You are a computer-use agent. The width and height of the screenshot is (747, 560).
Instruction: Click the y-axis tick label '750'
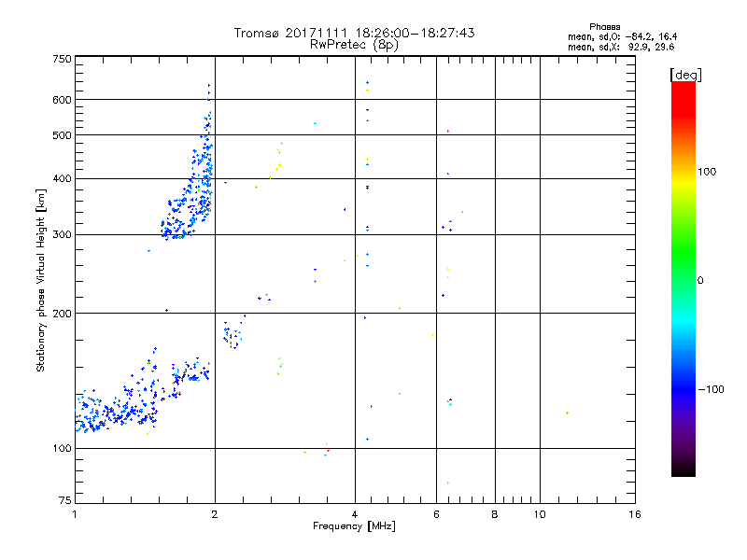pyautogui.click(x=62, y=59)
